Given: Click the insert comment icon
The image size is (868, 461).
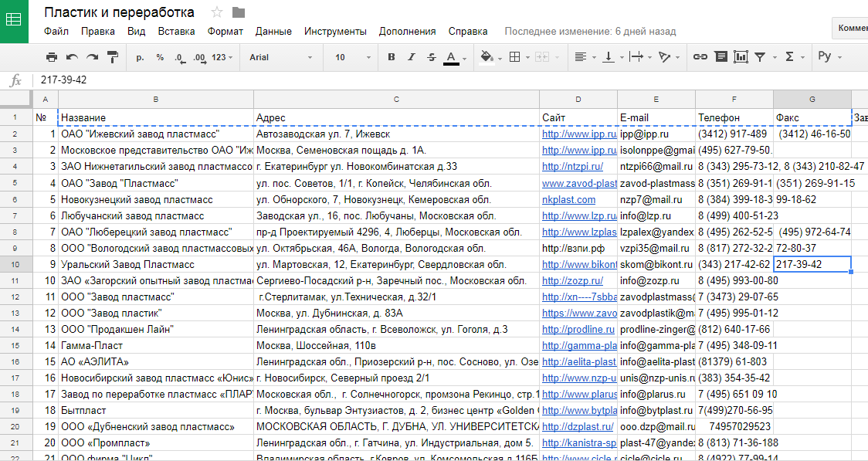Looking at the screenshot, I should (721, 57).
